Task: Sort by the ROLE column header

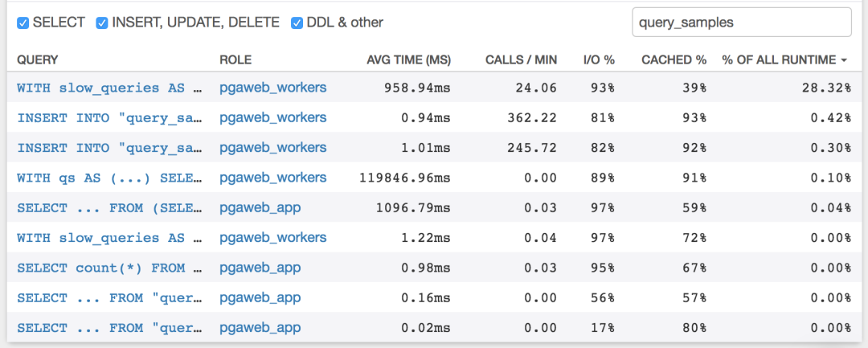Action: click(x=235, y=60)
